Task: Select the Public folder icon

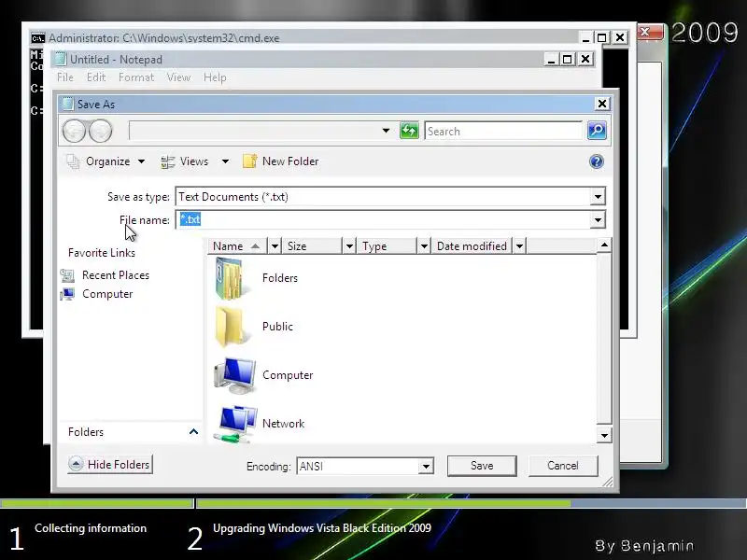Action: tap(231, 327)
